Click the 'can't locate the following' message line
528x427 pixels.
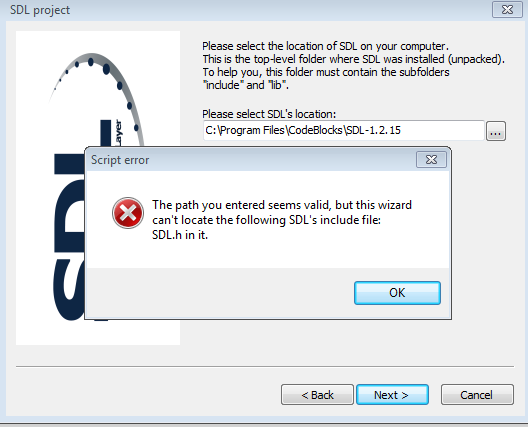pos(266,220)
